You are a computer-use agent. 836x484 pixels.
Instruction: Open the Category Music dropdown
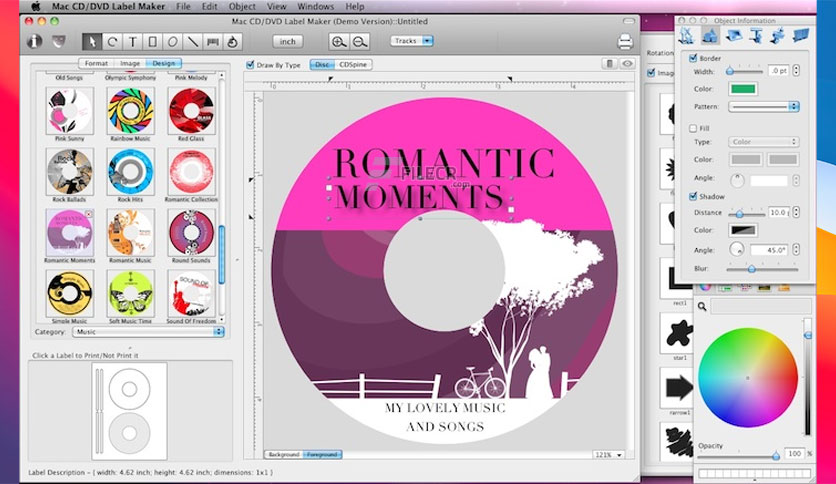tap(148, 332)
